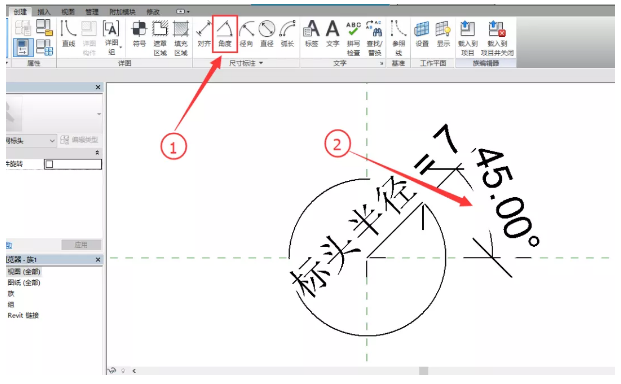Open the 文字 panel dialog launcher arrow

click(x=381, y=63)
